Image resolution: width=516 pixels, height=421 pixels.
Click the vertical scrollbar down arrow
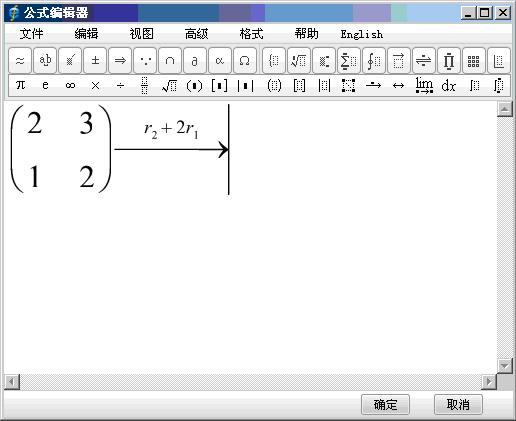tap(505, 366)
